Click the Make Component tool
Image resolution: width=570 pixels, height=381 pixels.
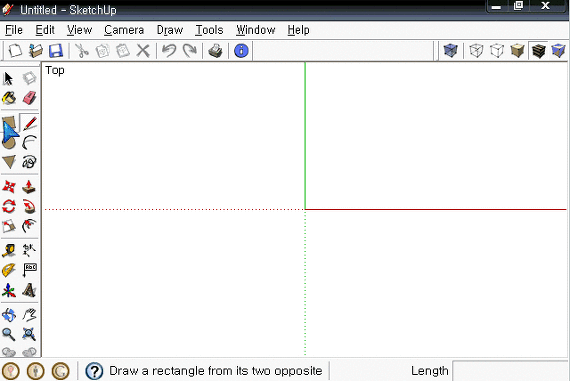click(29, 78)
